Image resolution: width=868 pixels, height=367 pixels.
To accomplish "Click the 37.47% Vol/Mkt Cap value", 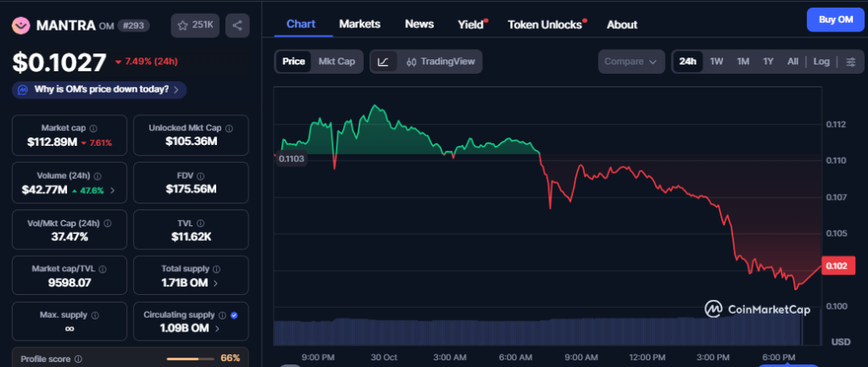I will click(x=68, y=237).
